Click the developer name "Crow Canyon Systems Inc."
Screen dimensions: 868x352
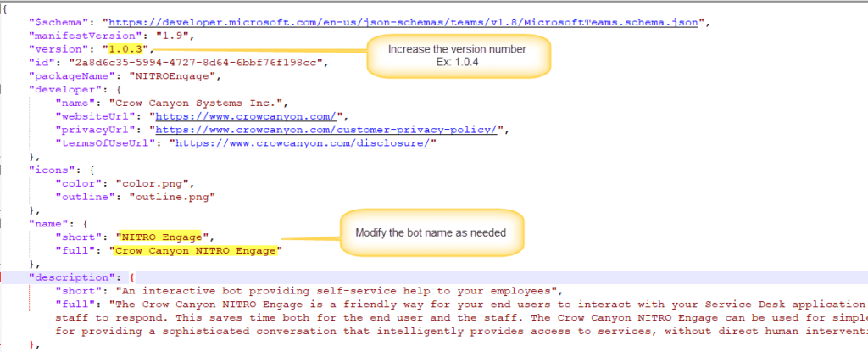pyautogui.click(x=196, y=103)
